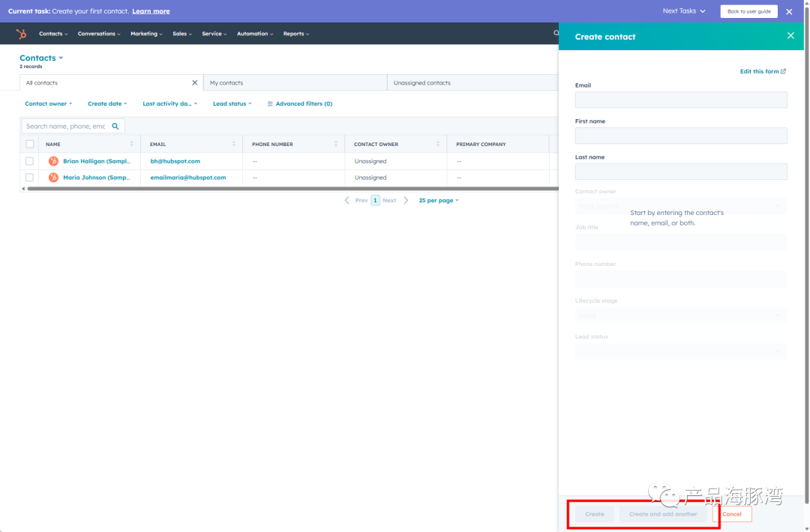Click Maria Johnson's contact avatar icon
The image size is (810, 532).
click(x=53, y=178)
